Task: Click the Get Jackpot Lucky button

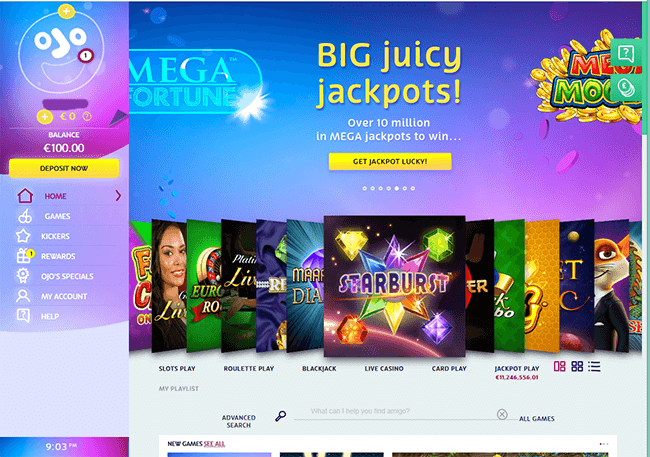Action: tap(390, 161)
